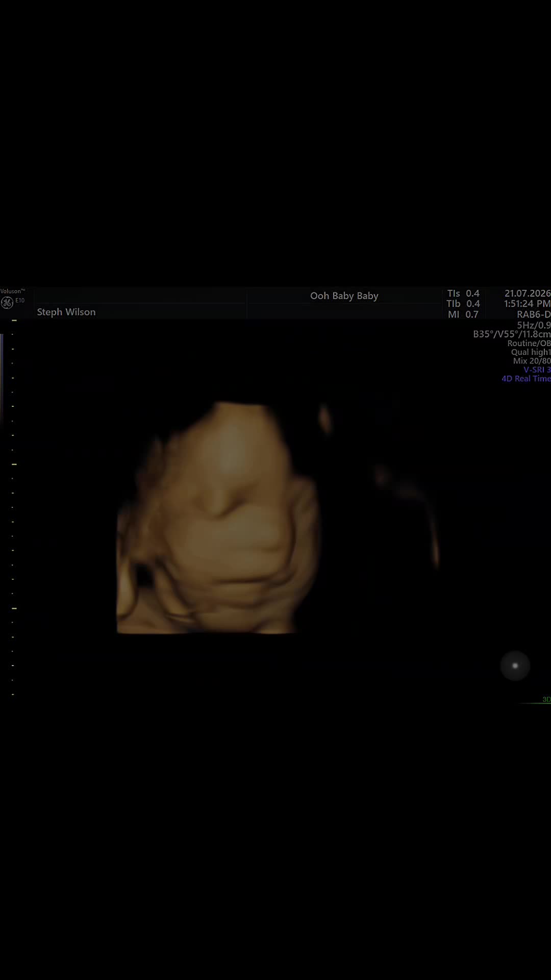Click the B35°/V55°/11.8cm angle readout

tap(512, 334)
